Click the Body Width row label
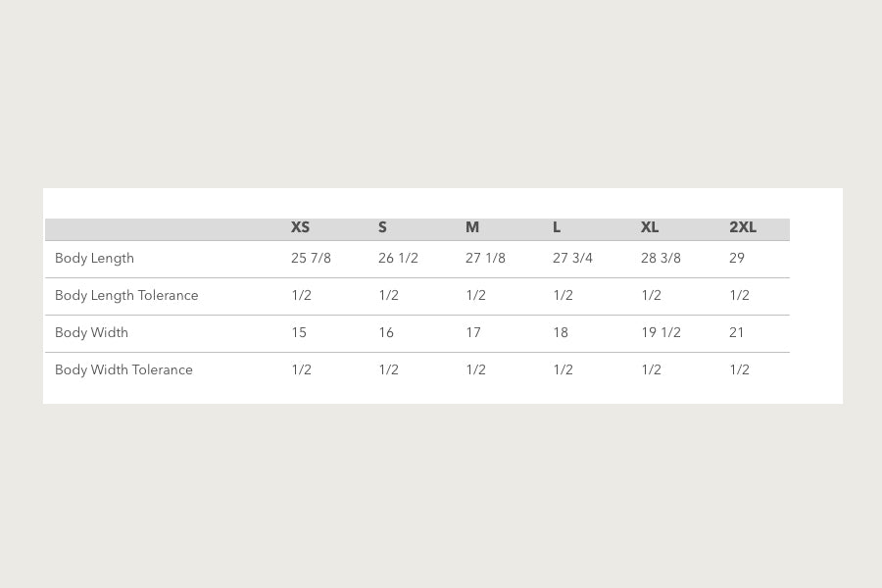Image resolution: width=882 pixels, height=588 pixels. coord(91,333)
